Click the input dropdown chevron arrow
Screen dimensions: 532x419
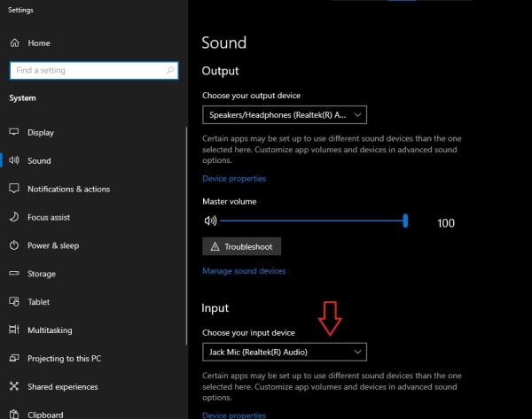pyautogui.click(x=357, y=352)
